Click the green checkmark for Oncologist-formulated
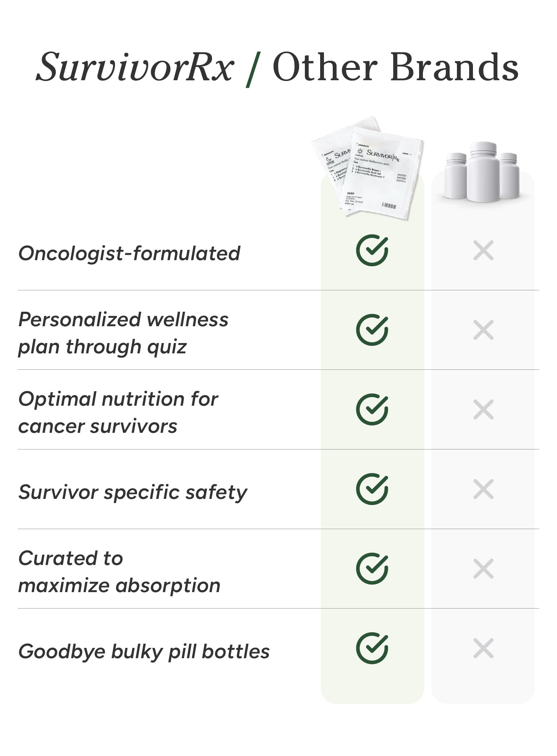557x756 pixels. 372,251
